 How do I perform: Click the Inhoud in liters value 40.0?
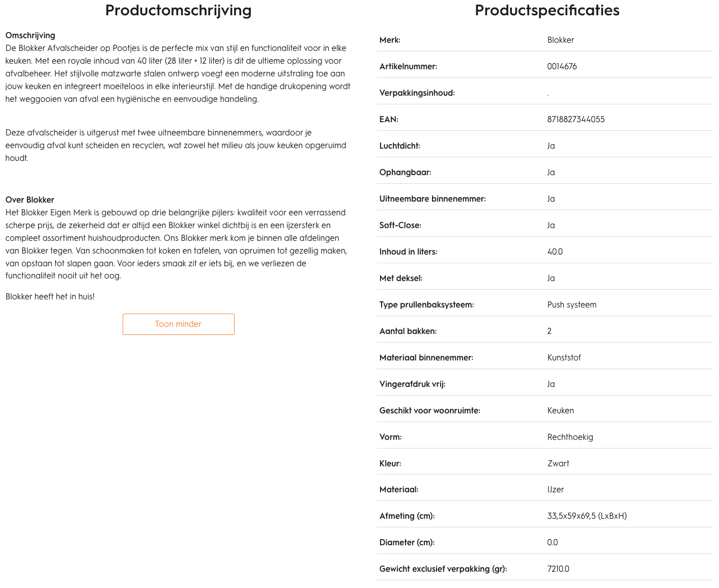[555, 252]
